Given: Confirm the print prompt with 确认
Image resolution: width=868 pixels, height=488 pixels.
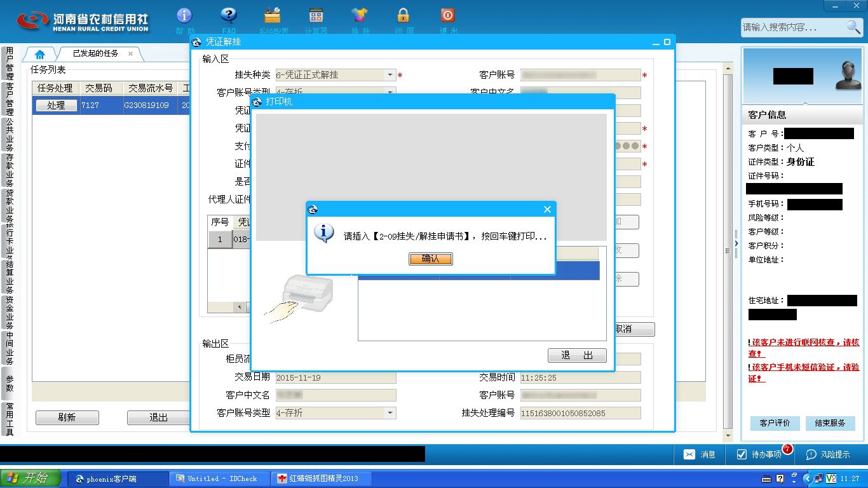Looking at the screenshot, I should (430, 259).
